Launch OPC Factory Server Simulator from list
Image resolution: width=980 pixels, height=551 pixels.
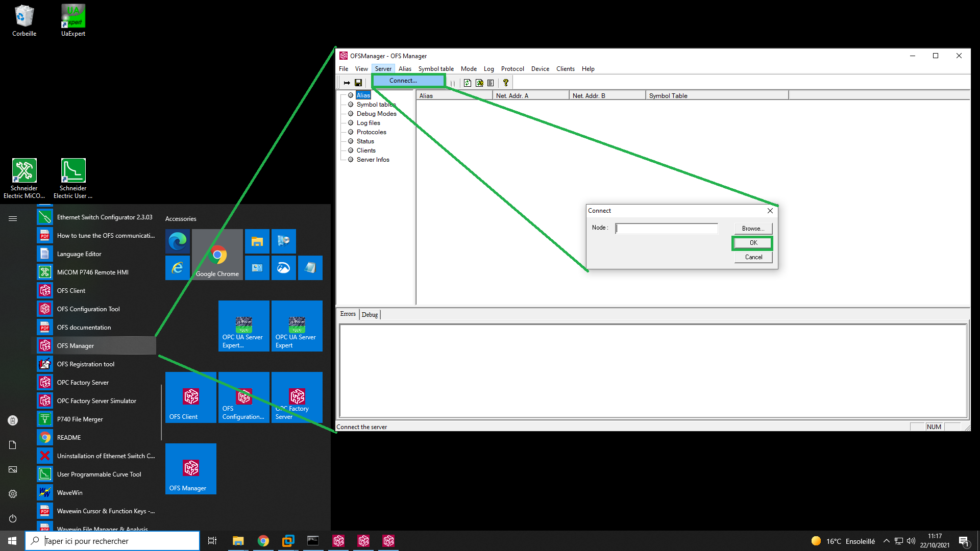click(x=96, y=401)
